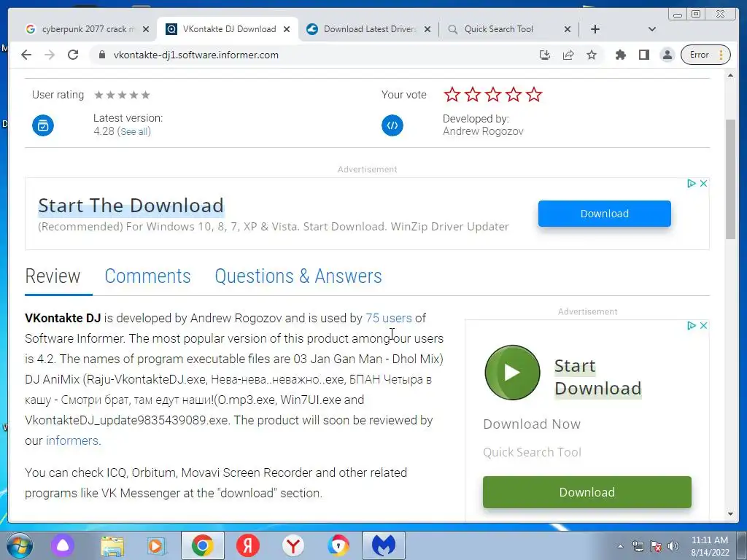The image size is (747, 560).
Task: Open the See all versions link
Action: click(x=135, y=131)
